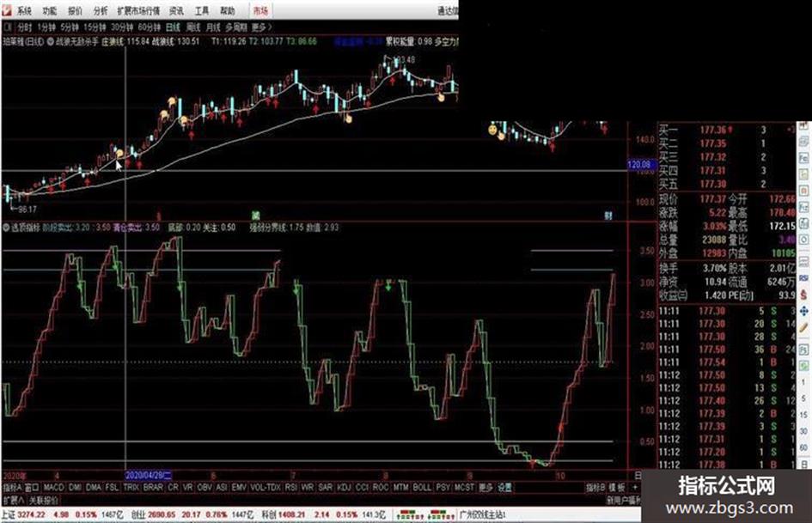Screen dimensions: 812x523
Task: Click the small box icon before 分时
Action: click(9, 27)
